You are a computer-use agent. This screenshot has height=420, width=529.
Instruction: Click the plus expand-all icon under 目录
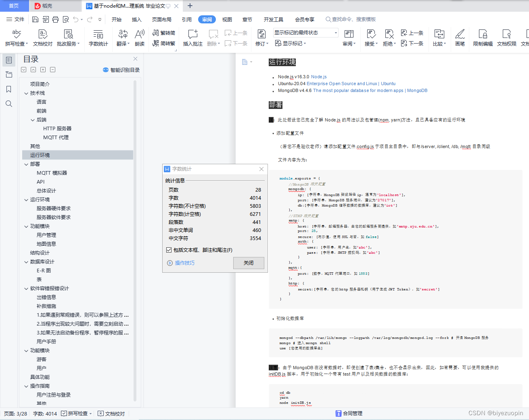(x=43, y=70)
